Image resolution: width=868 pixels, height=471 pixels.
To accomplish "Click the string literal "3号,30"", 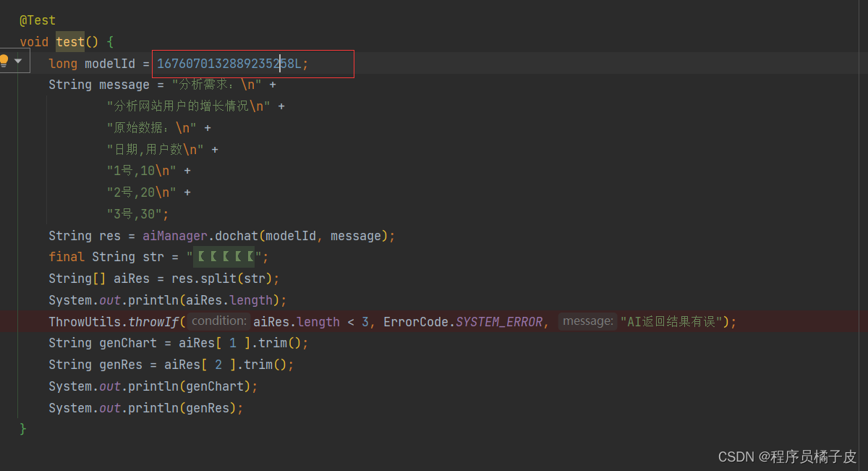I will tap(135, 214).
